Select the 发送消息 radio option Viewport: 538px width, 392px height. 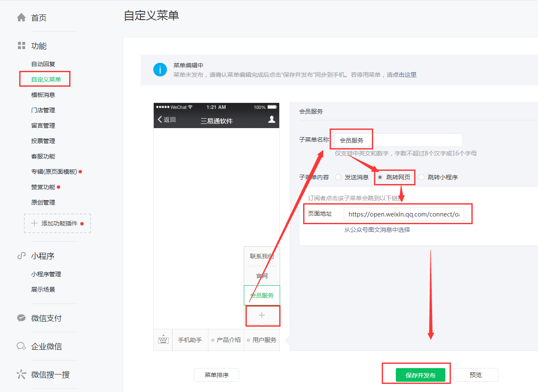tap(339, 177)
